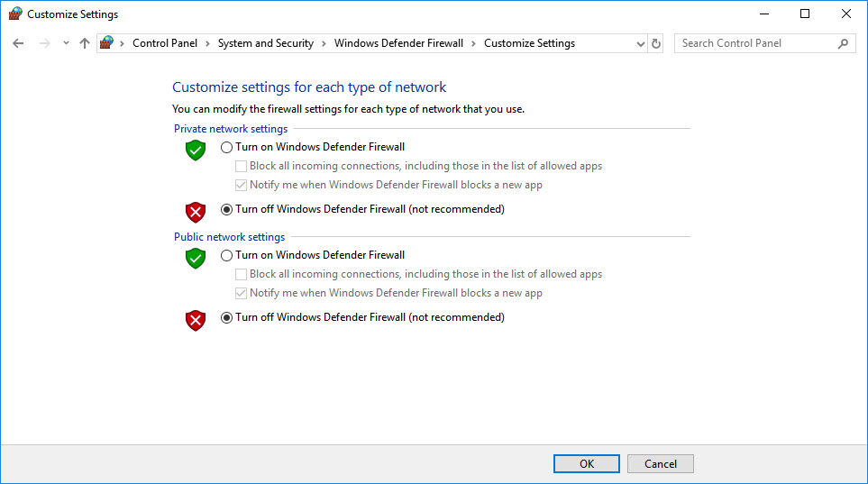Open the address bar history dropdown

(x=640, y=43)
